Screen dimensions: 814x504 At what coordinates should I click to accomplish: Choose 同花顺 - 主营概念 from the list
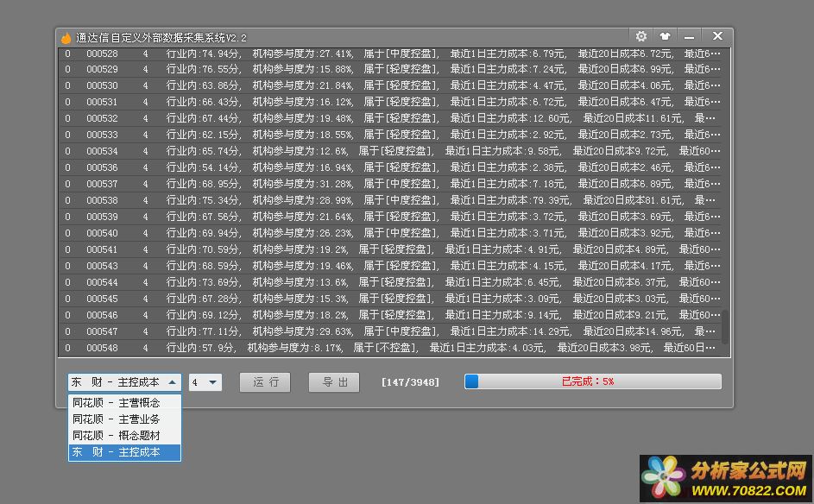[124, 403]
